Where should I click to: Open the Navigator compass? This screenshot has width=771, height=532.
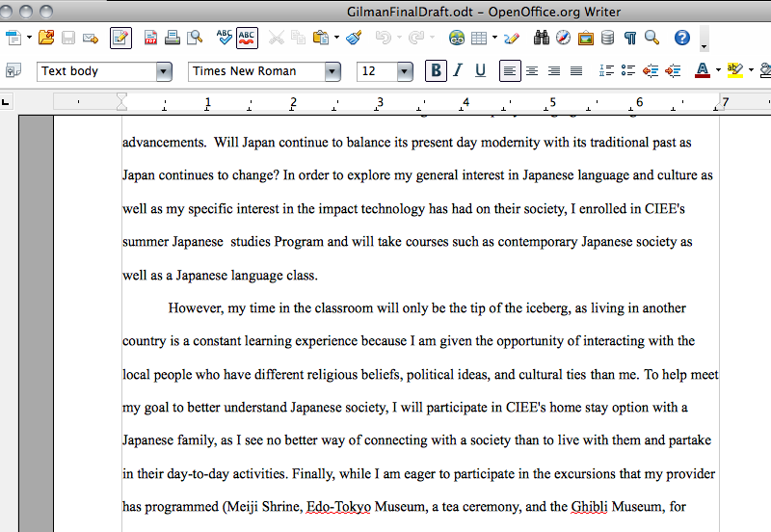click(x=563, y=38)
